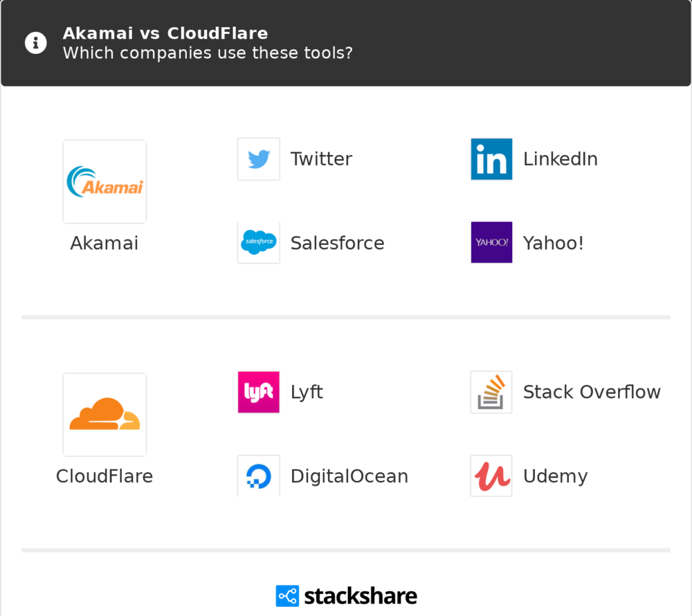Click the Salesforce cloud icon
The height and width of the screenshot is (616, 692).
point(259,243)
